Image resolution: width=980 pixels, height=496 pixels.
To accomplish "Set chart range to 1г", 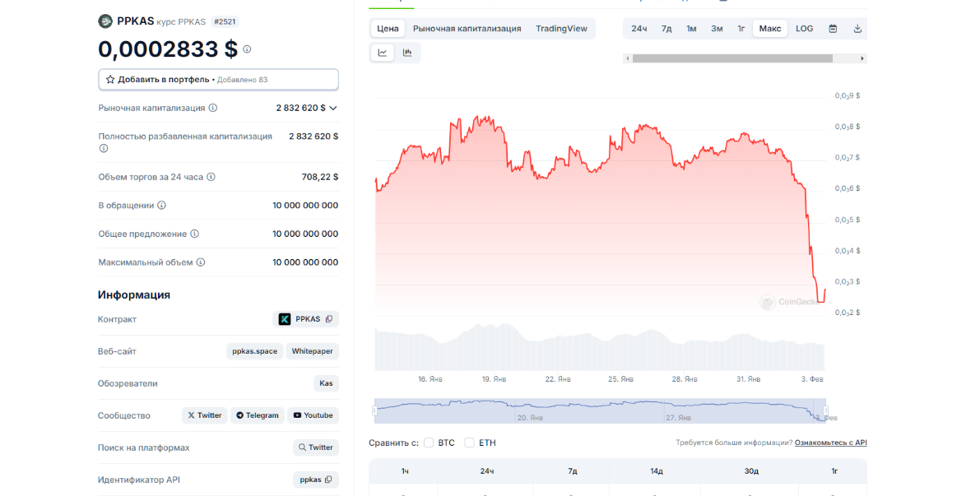I will 741,29.
